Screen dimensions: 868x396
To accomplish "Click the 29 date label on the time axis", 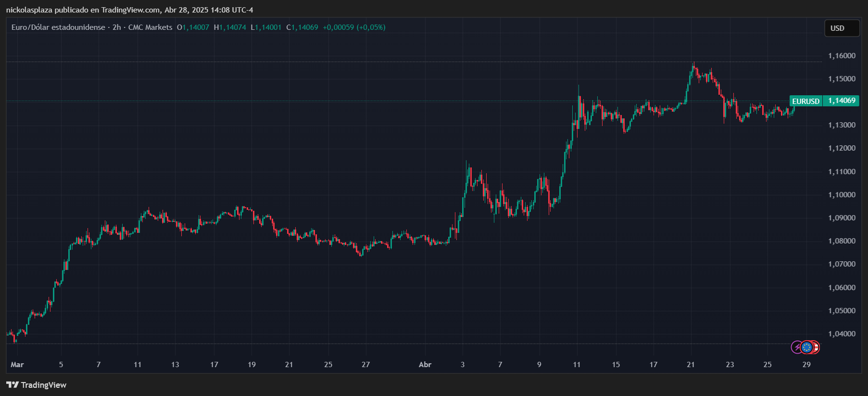I will click(x=806, y=365).
